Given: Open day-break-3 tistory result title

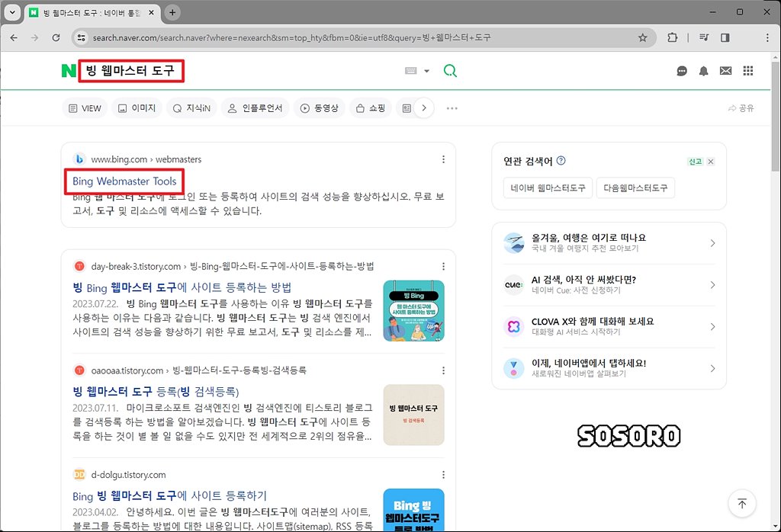Looking at the screenshot, I should [x=182, y=287].
